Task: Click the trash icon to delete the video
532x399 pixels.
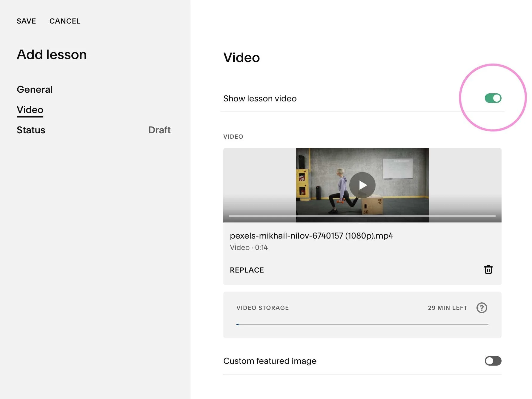Action: point(488,270)
